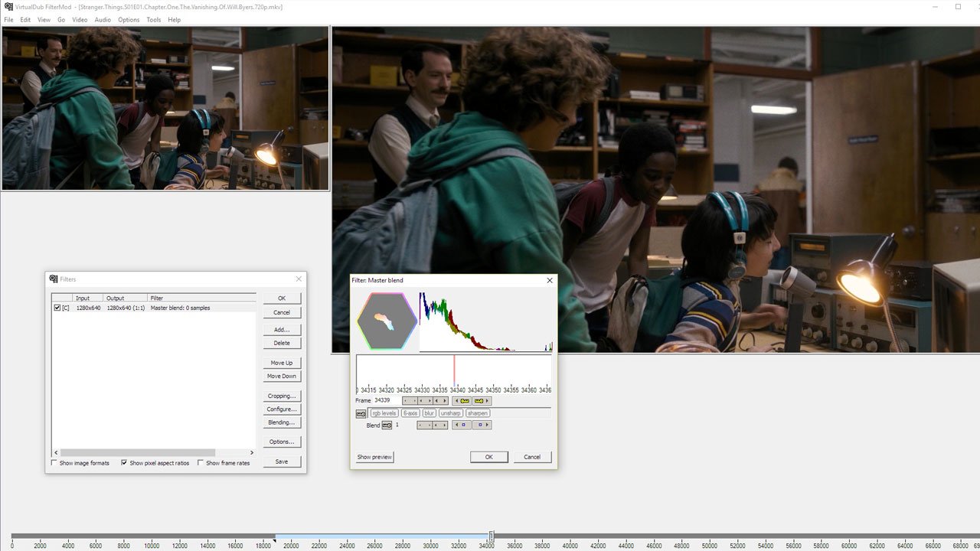Click the hexagonal color vectorscope
This screenshot has height=551, width=980.
(x=387, y=321)
